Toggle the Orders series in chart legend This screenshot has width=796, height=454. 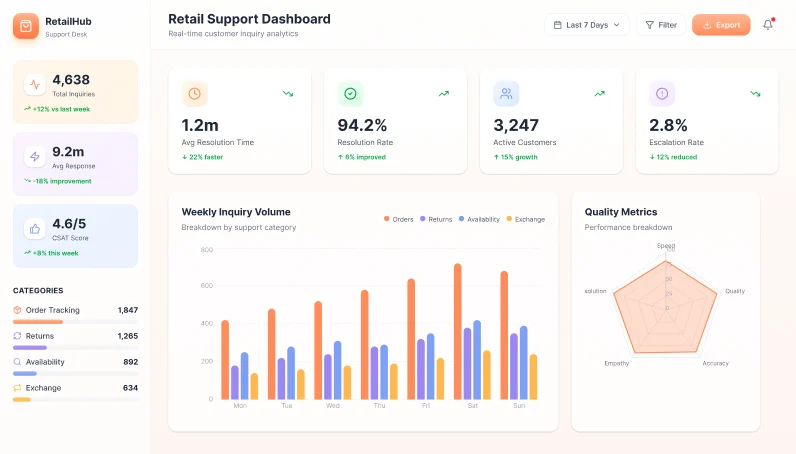398,219
